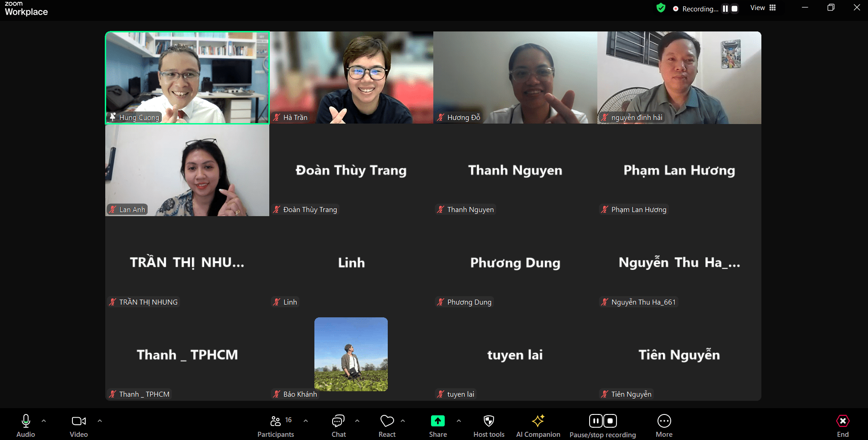The image size is (868, 440).
Task: Select Hương Đỗ's video tile
Action: (515, 78)
